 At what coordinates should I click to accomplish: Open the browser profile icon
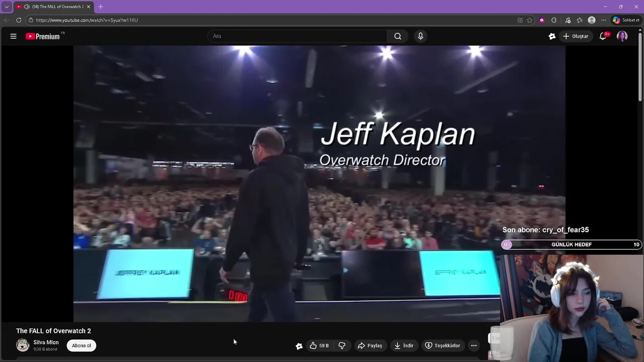click(x=592, y=20)
